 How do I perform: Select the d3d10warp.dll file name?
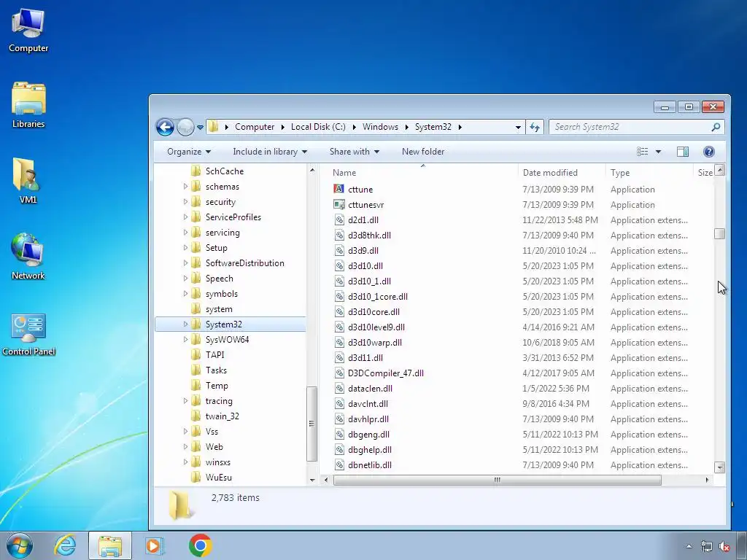pyautogui.click(x=375, y=343)
